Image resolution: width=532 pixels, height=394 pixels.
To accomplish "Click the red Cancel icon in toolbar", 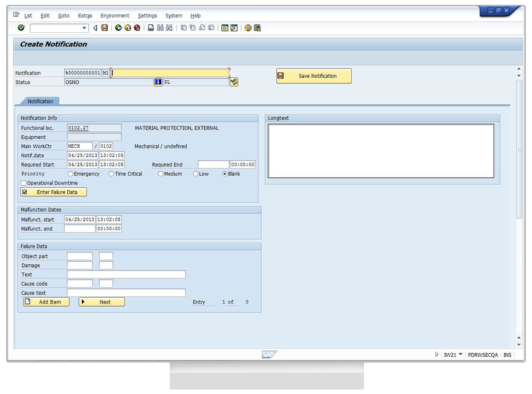I will (137, 28).
